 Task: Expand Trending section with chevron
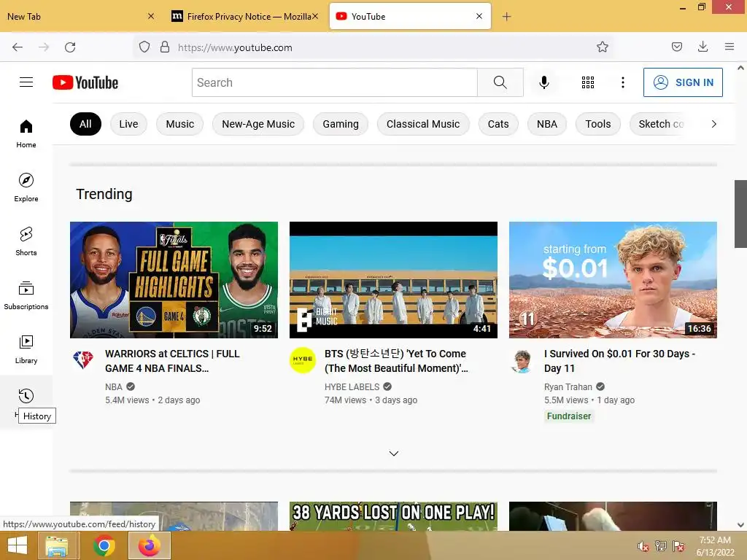click(393, 454)
